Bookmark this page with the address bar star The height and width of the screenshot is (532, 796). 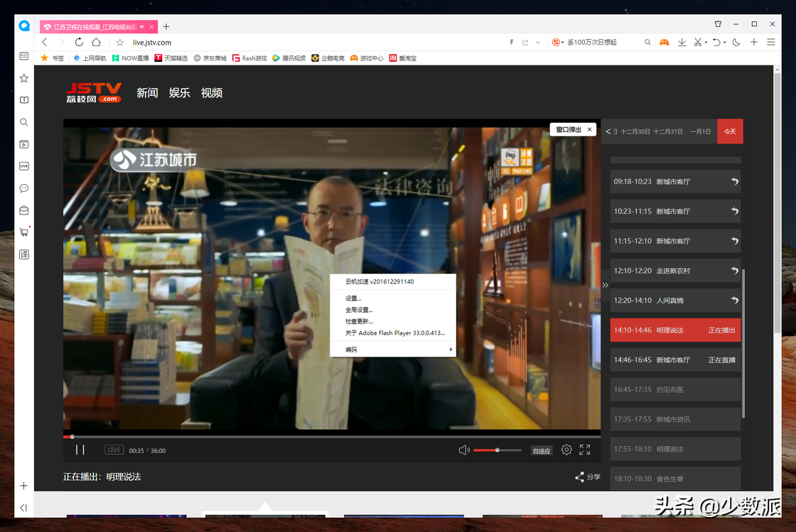click(120, 43)
